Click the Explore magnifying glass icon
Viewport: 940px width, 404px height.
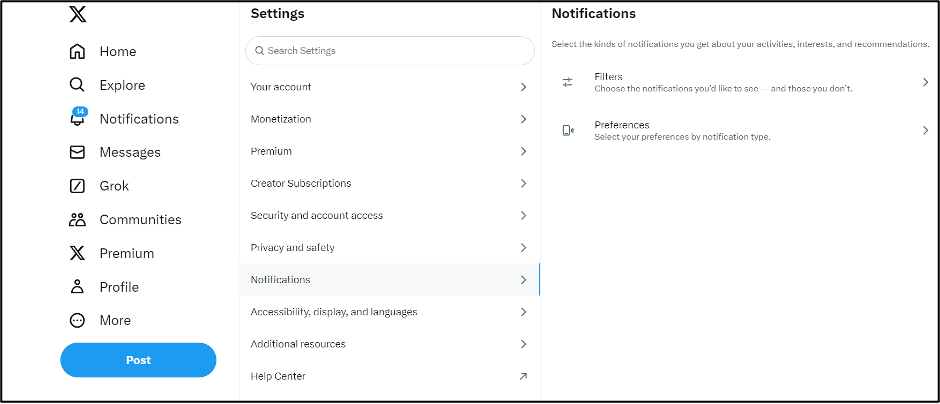[x=77, y=85]
